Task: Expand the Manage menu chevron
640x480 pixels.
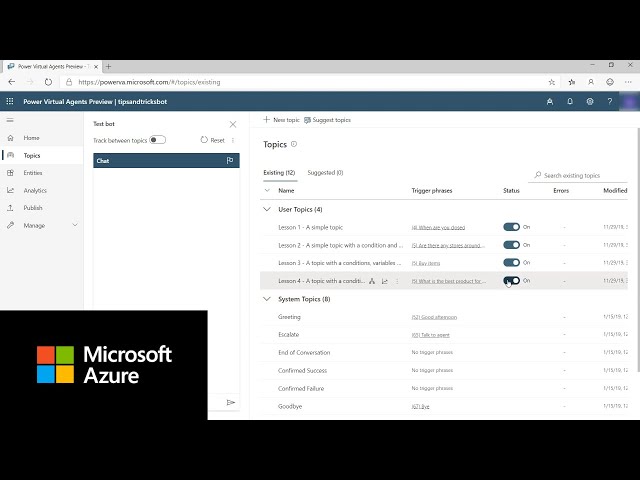Action: [75, 225]
